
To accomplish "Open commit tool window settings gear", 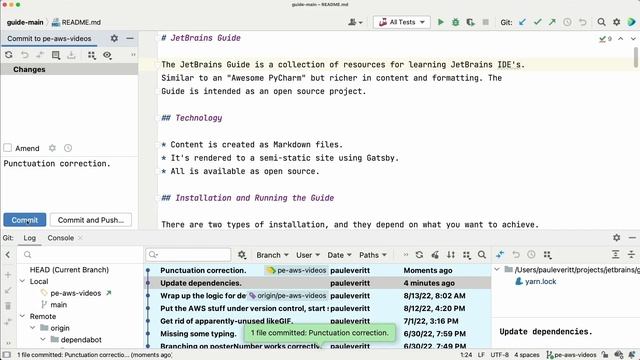I will pos(114,38).
